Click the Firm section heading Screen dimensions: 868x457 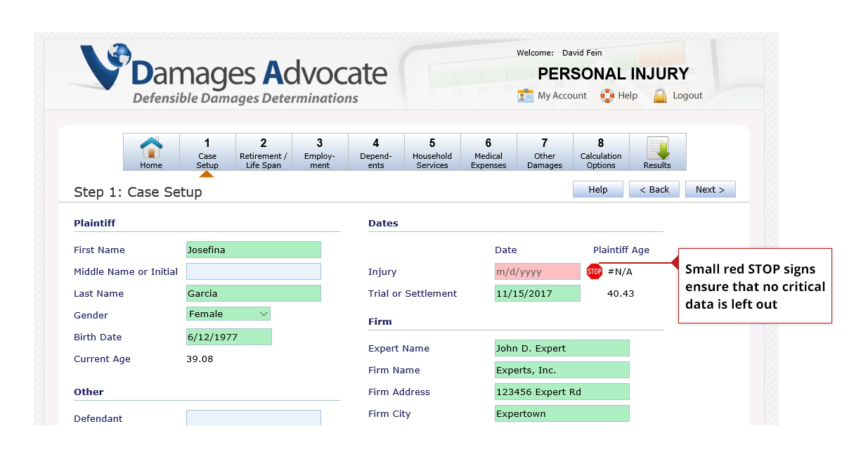click(x=380, y=321)
